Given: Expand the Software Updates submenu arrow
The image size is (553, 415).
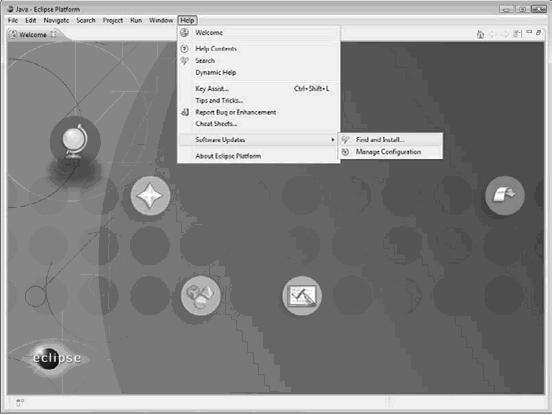Looking at the screenshot, I should 332,140.
